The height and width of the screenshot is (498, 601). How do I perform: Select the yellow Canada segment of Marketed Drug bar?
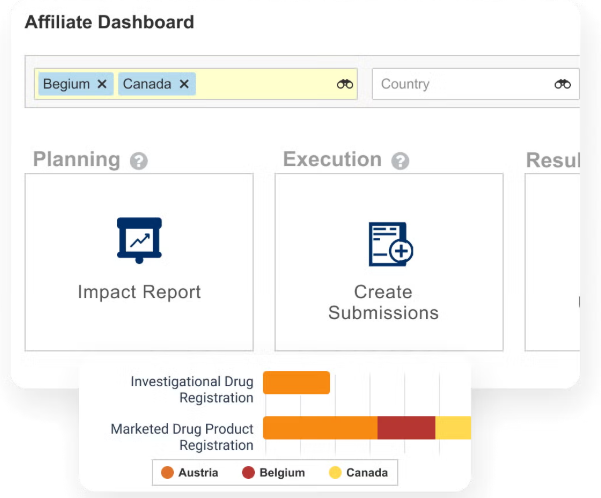453,428
